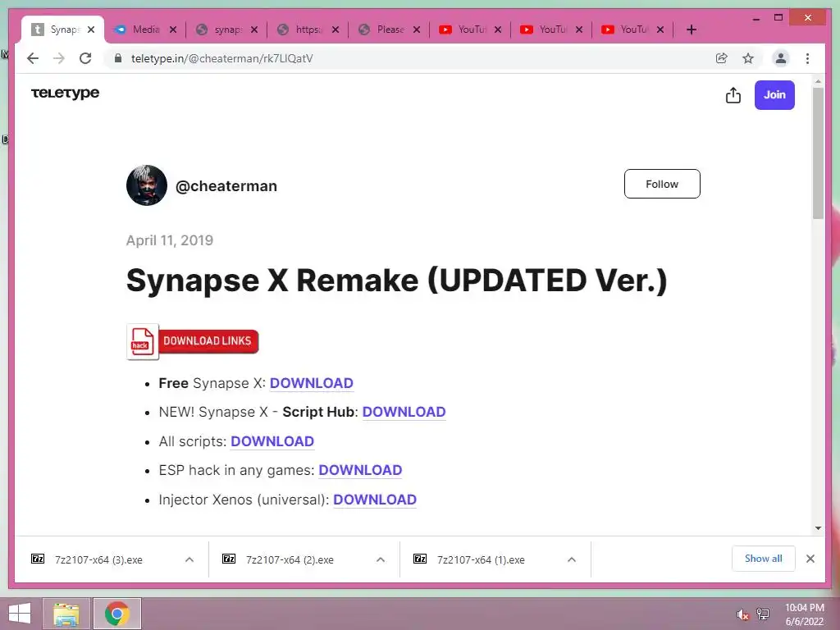Follow the @cheaterman author
Screen dimensions: 840x630
[x=662, y=184]
